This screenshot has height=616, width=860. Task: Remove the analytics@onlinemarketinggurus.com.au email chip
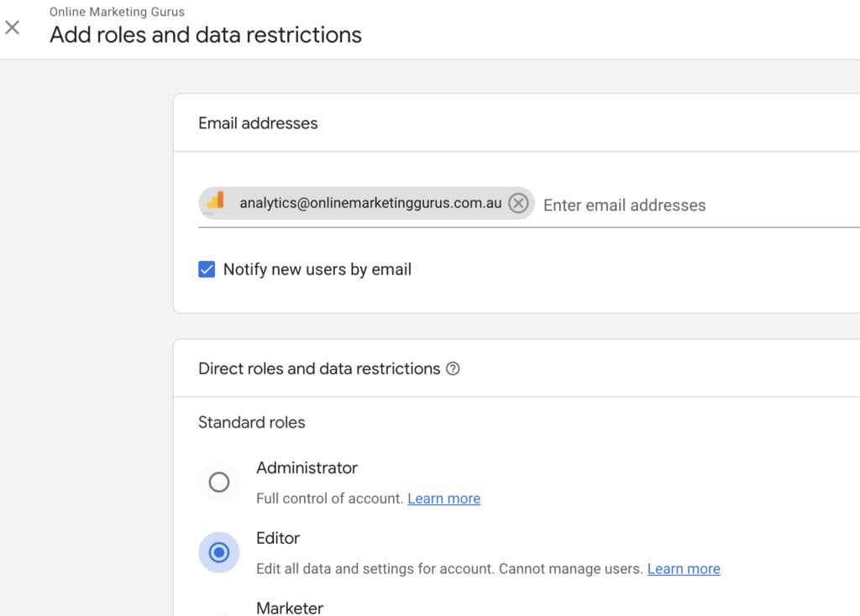pos(518,202)
